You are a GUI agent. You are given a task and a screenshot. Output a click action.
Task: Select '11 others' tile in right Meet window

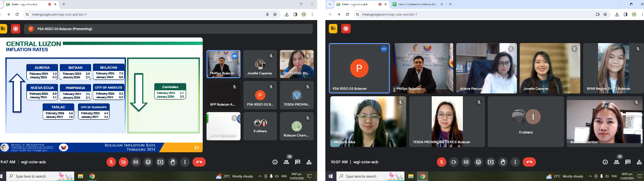click(526, 122)
